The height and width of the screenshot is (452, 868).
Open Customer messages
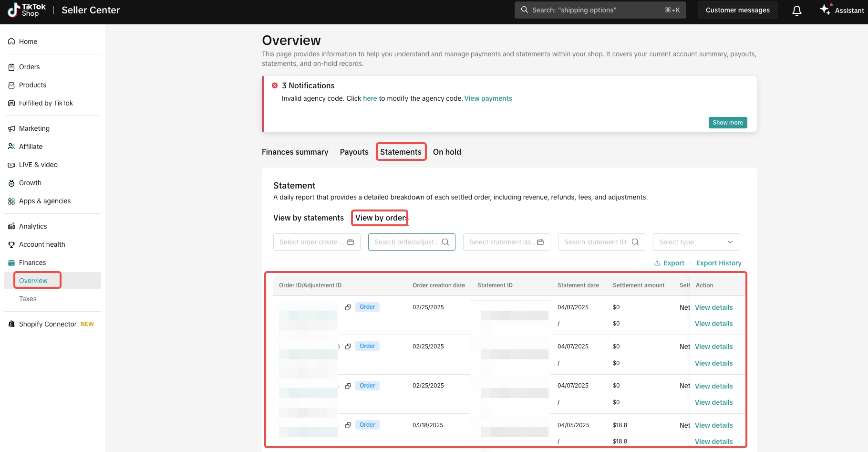[737, 10]
